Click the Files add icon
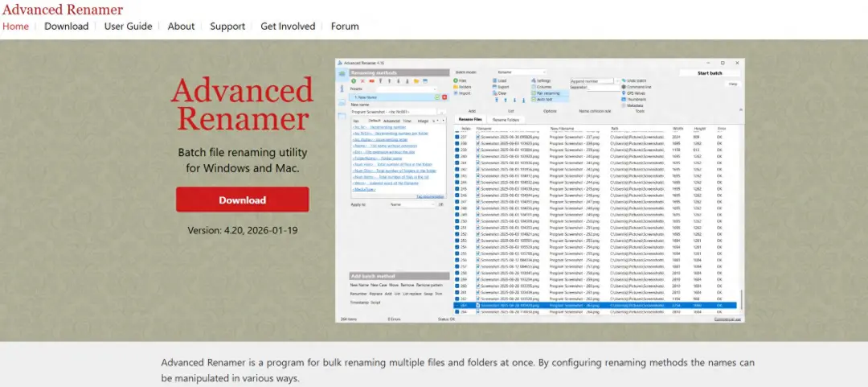Image resolution: width=868 pixels, height=387 pixels. 456,81
